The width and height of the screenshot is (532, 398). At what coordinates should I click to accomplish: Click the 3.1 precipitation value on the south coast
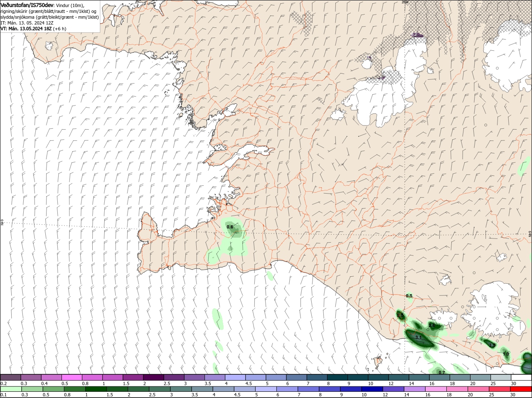coord(419,338)
